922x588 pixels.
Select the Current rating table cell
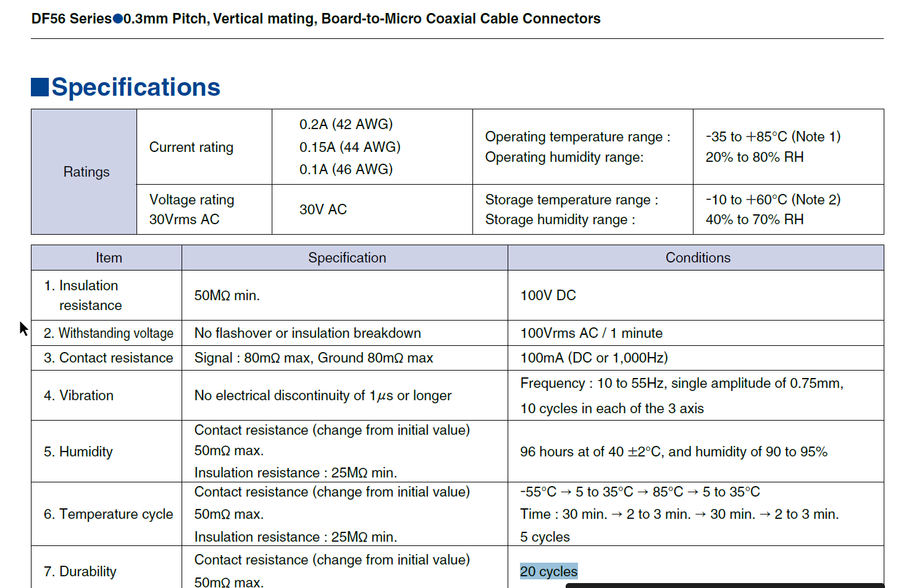coord(191,147)
